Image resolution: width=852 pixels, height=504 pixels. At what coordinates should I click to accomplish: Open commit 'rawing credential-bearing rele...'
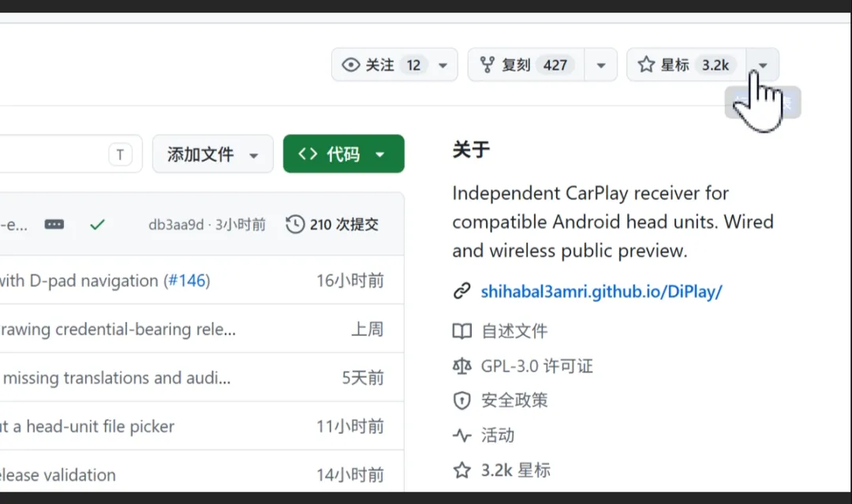coord(118,329)
